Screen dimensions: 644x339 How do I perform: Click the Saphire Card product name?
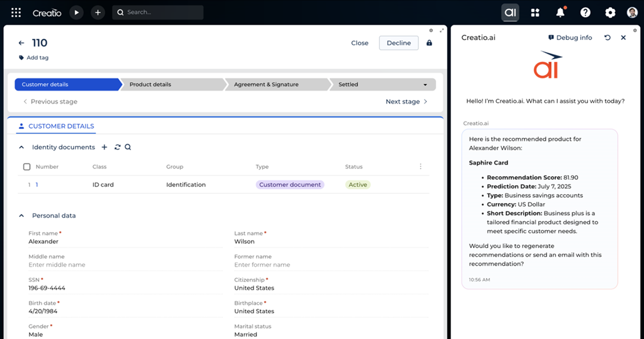click(488, 162)
